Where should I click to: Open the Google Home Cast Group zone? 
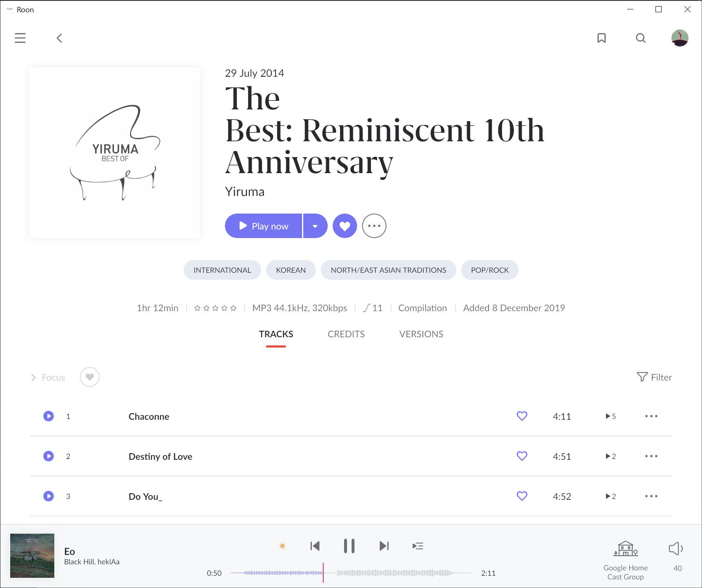(x=626, y=560)
